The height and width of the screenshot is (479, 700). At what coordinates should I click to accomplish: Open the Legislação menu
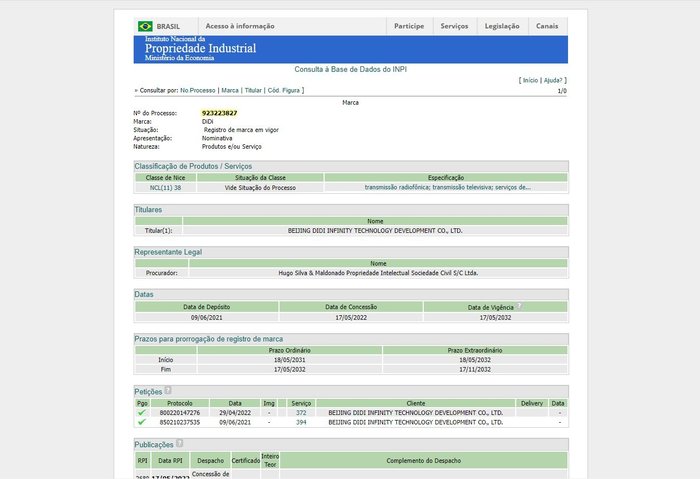point(502,26)
